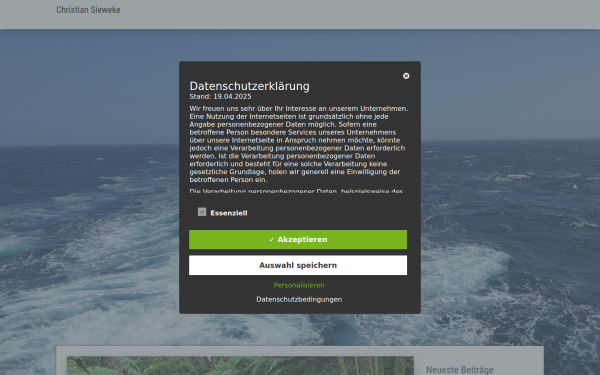Click the Stand: 19.04.2025 date text
The width and height of the screenshot is (600, 375).
point(220,96)
